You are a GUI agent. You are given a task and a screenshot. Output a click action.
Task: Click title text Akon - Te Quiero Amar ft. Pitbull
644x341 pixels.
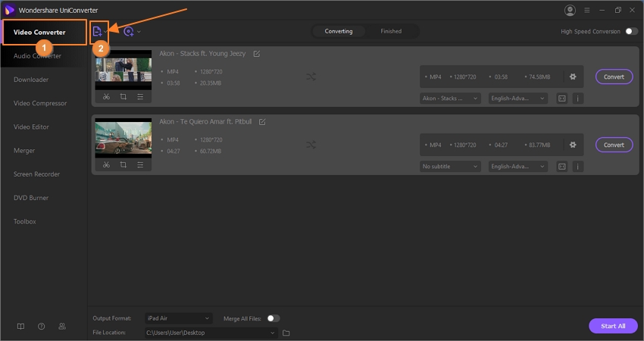[205, 122]
